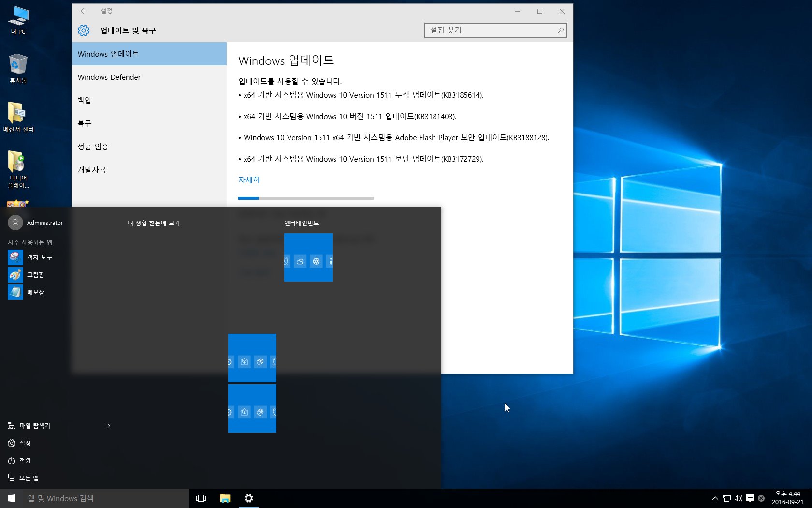Viewport: 812px width, 508px height.
Task: Select Windows Defender in settings sidebar
Action: pos(149,77)
